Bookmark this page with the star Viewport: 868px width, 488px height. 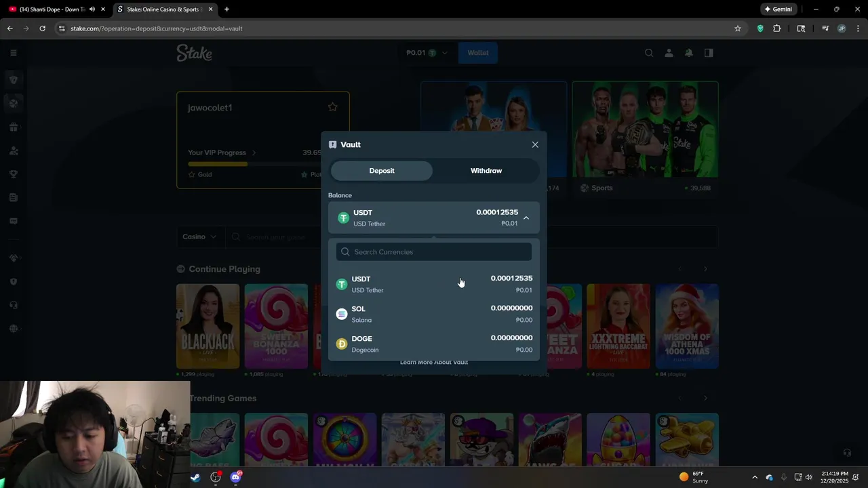(738, 28)
